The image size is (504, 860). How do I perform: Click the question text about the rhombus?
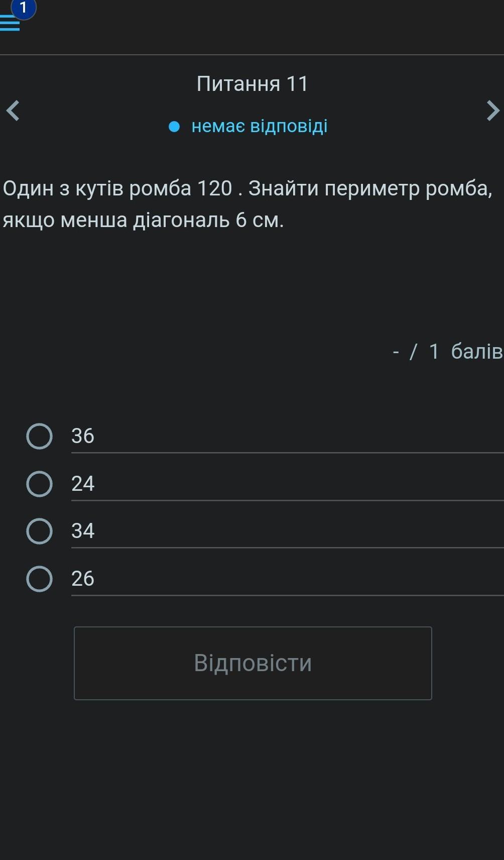tap(247, 204)
